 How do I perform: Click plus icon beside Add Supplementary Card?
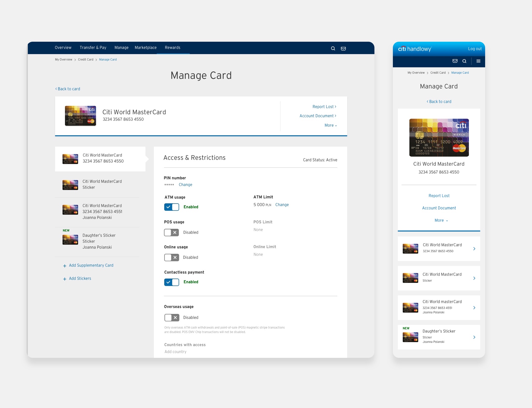click(64, 266)
